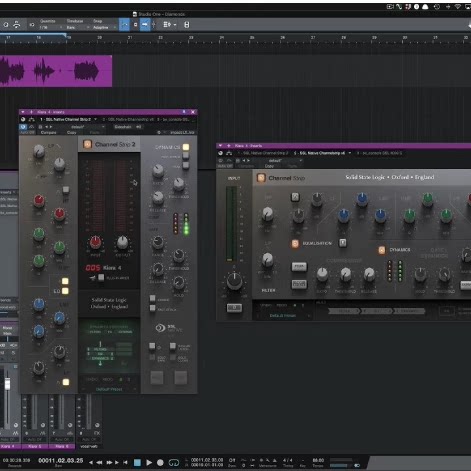Toggle the Dynamics power button in right plugin
This screenshot has height=471, width=471.
pyautogui.click(x=382, y=250)
